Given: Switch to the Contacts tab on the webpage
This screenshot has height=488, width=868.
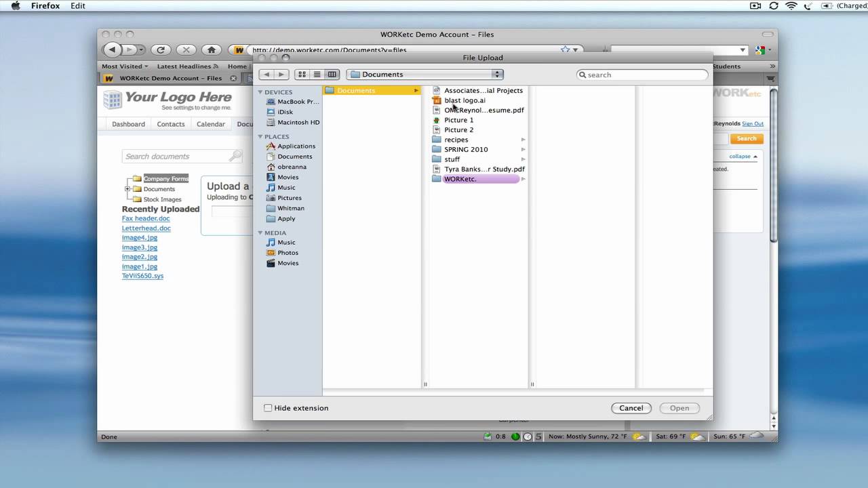Looking at the screenshot, I should pyautogui.click(x=171, y=124).
